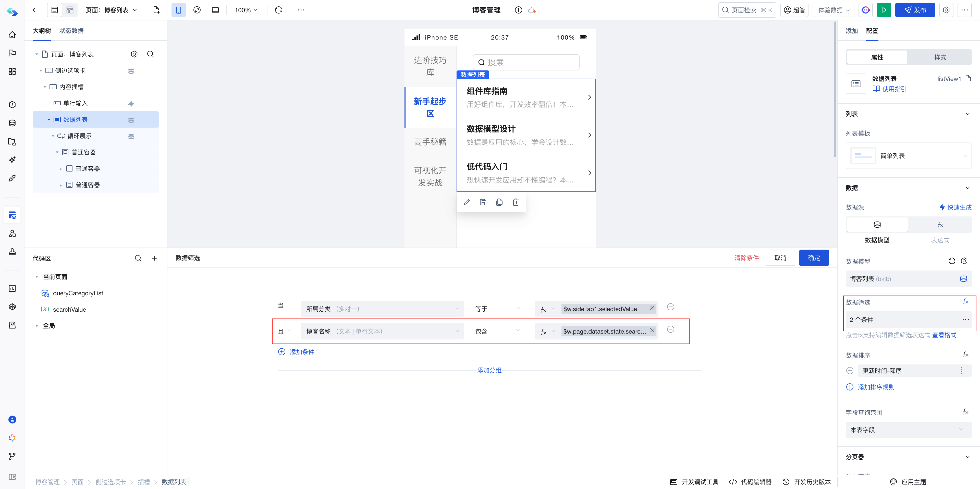Click the edit pencil icon below list
Image resolution: width=980 pixels, height=489 pixels.
[467, 202]
